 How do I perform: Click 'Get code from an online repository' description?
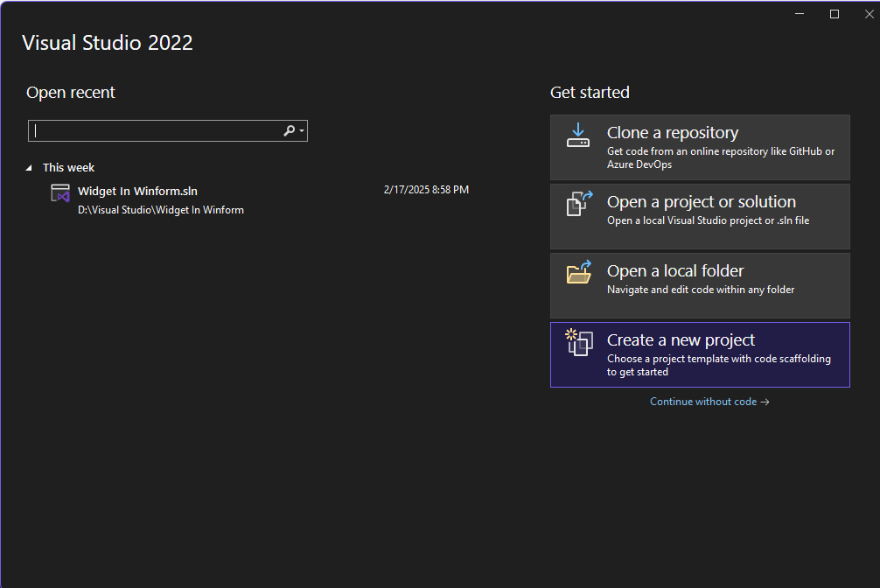point(721,157)
